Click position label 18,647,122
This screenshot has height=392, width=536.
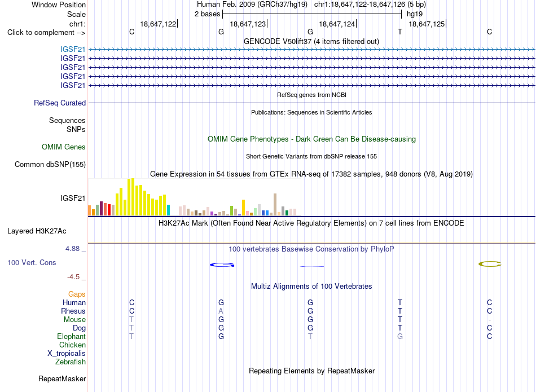tap(159, 24)
